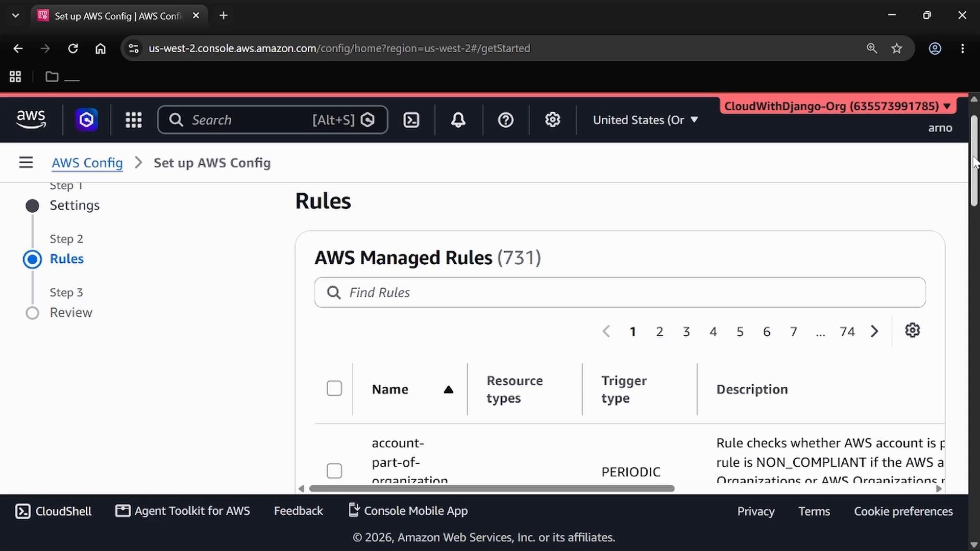View site information icon in address bar
Viewport: 980px width, 551px height.
tap(134, 48)
